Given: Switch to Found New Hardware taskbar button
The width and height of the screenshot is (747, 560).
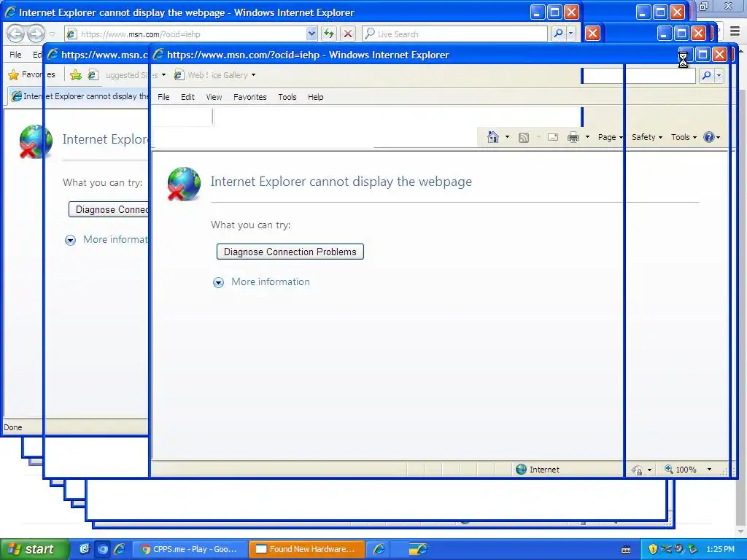Looking at the screenshot, I should [307, 550].
